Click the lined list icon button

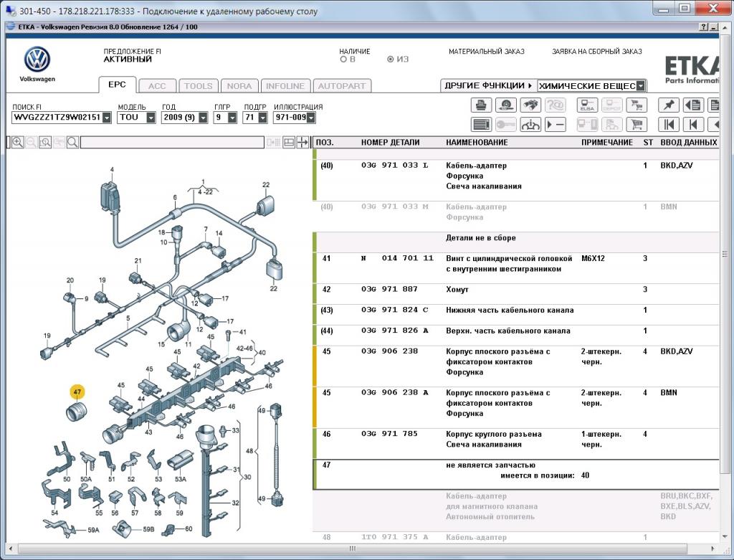coord(481,125)
